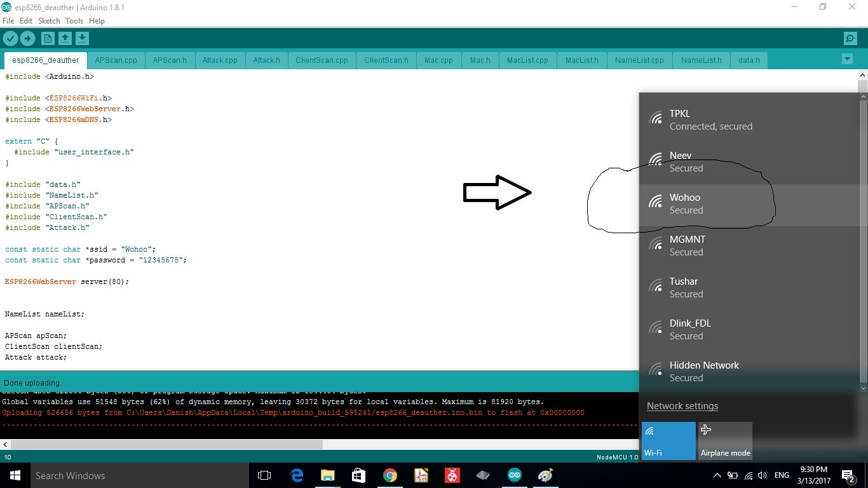Switch to the APScan.cpp tab
The image size is (868, 488).
tap(116, 60)
